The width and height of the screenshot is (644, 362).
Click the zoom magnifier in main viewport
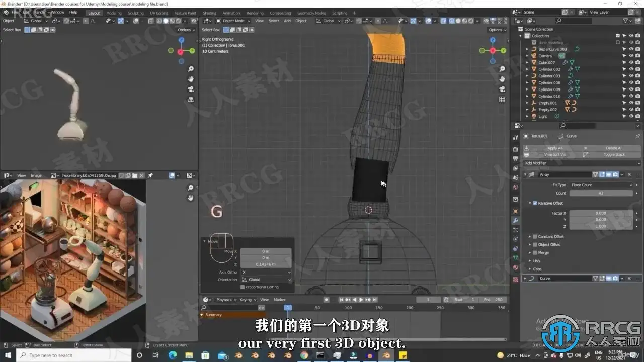click(x=502, y=69)
